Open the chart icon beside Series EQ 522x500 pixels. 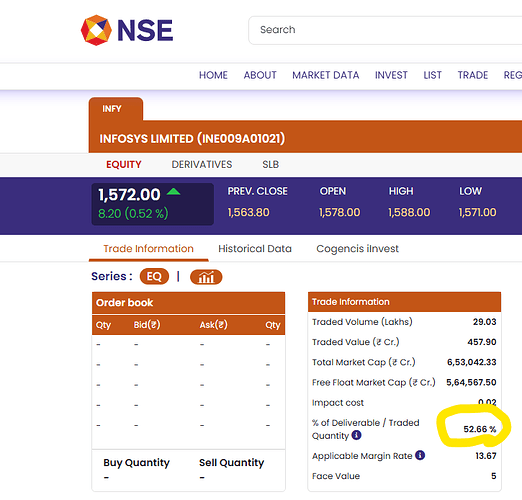pos(206,277)
